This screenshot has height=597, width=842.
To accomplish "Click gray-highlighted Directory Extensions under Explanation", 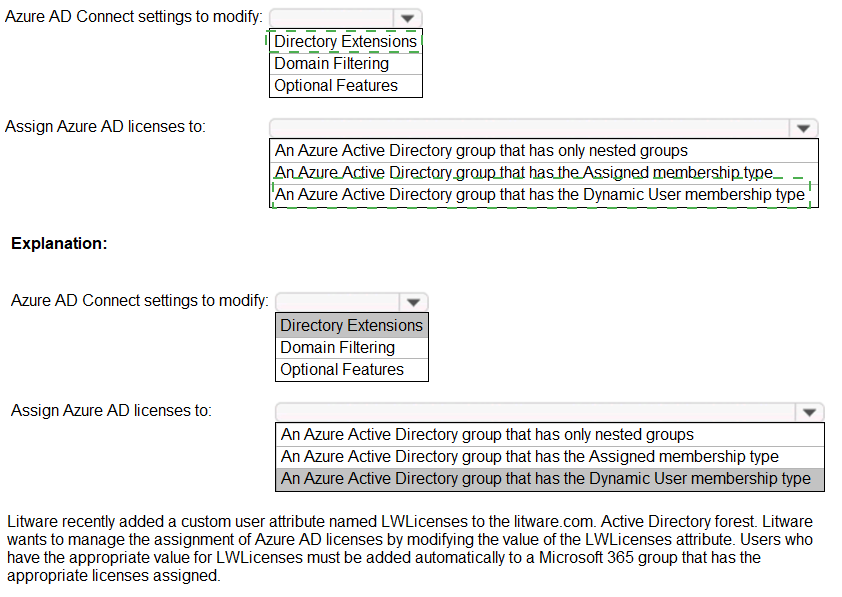I will (351, 325).
